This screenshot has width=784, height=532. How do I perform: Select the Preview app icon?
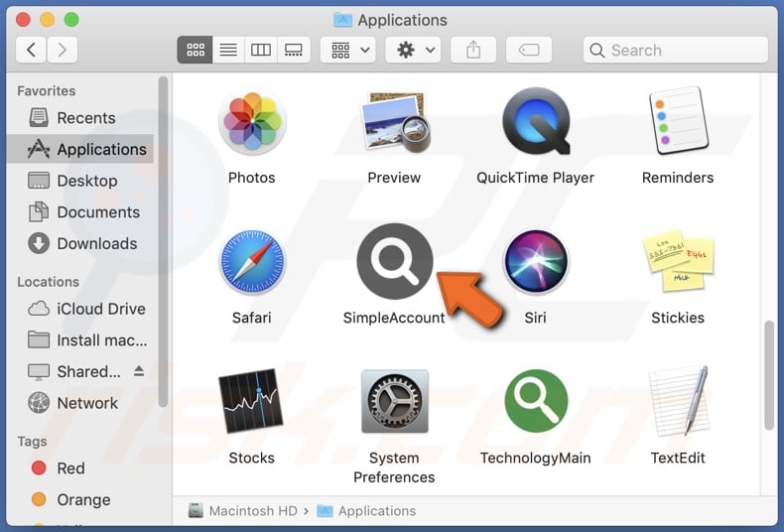pyautogui.click(x=395, y=121)
